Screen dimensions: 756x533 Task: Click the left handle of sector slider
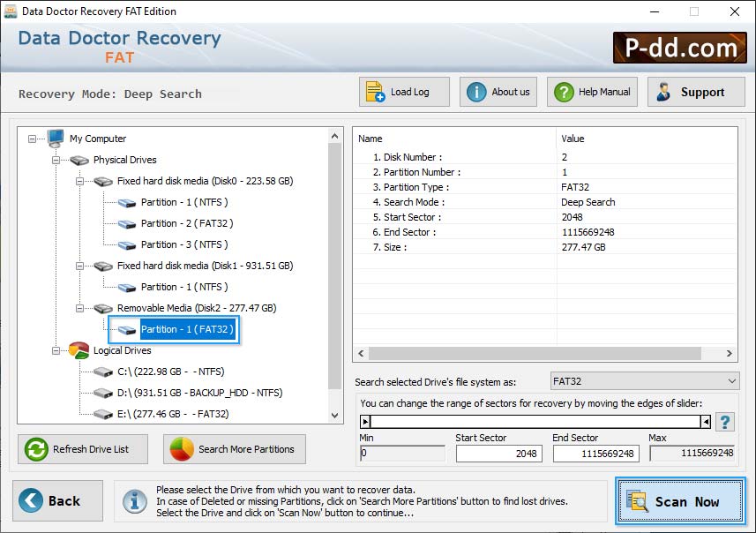tap(365, 422)
